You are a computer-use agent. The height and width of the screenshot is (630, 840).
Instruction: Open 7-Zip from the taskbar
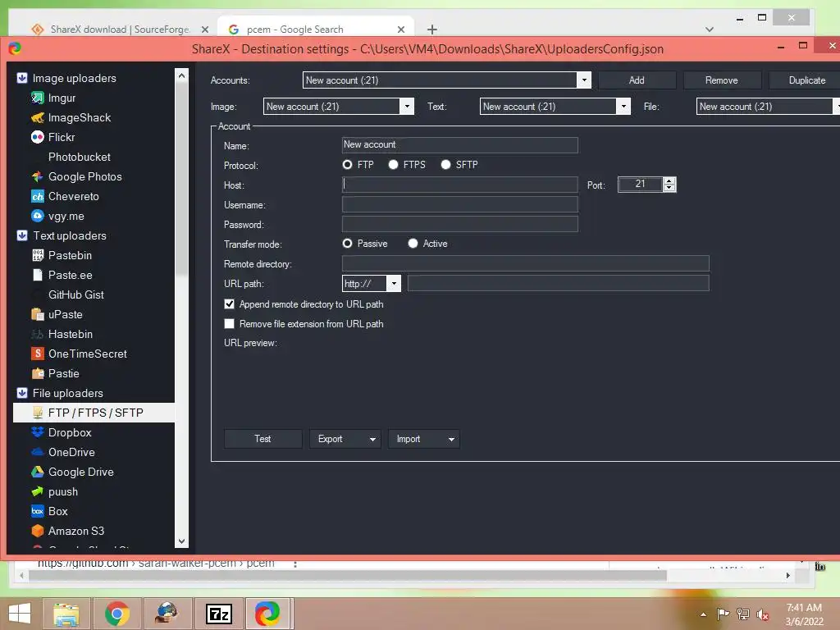218,614
